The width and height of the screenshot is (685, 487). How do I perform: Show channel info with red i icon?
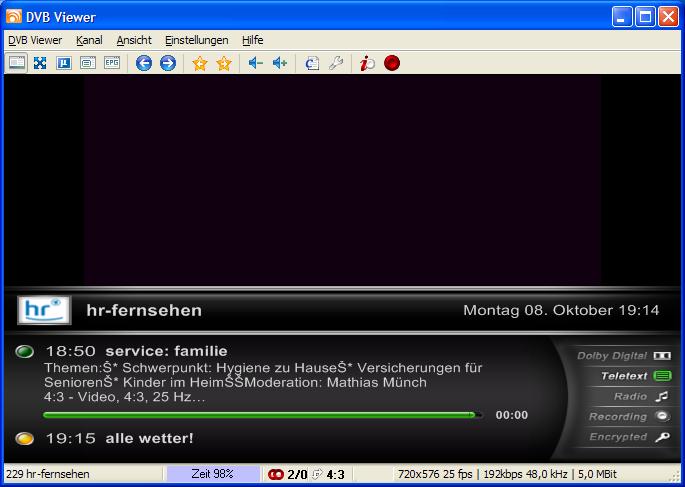tap(367, 63)
